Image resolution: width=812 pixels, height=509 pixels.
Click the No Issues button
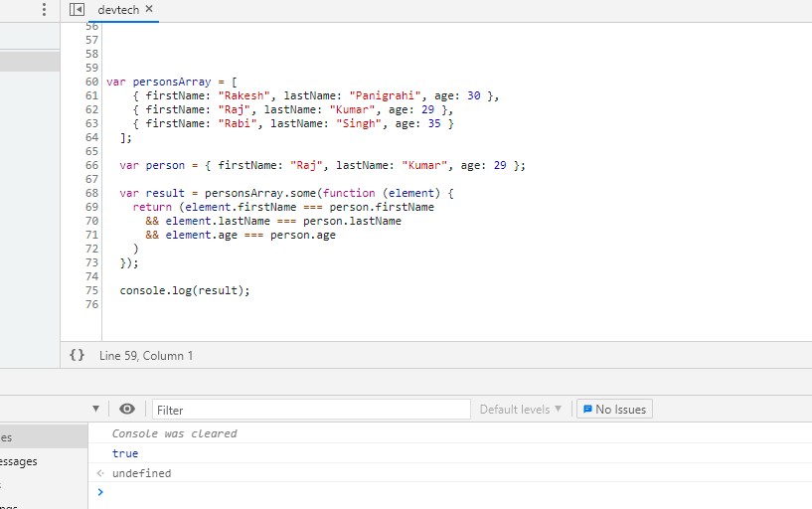click(x=614, y=409)
